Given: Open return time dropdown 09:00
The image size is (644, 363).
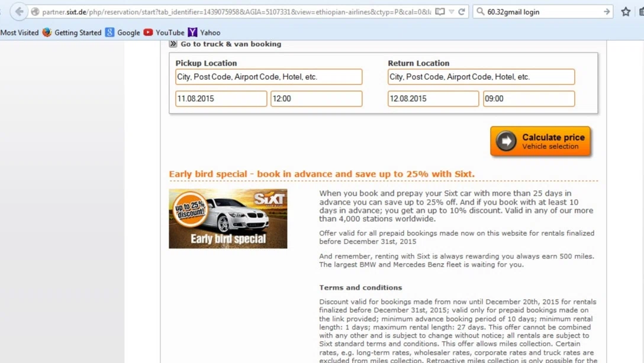Looking at the screenshot, I should pyautogui.click(x=529, y=99).
